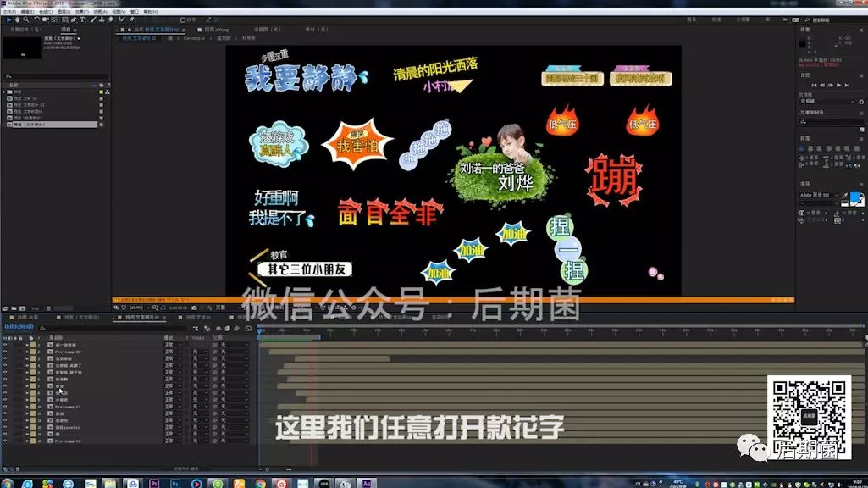Open the 合成(C) menu
The image size is (868, 488).
tap(46, 12)
